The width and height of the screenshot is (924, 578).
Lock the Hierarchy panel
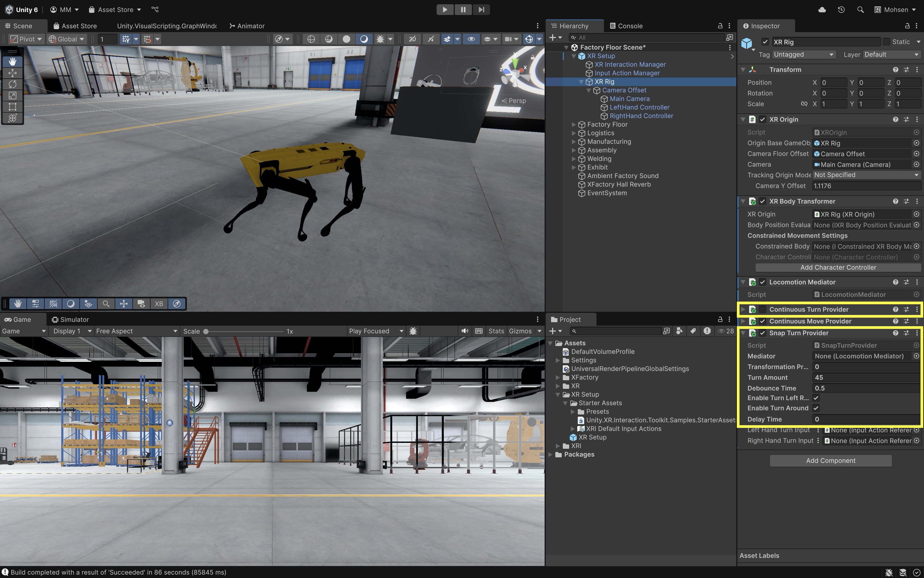coord(720,26)
